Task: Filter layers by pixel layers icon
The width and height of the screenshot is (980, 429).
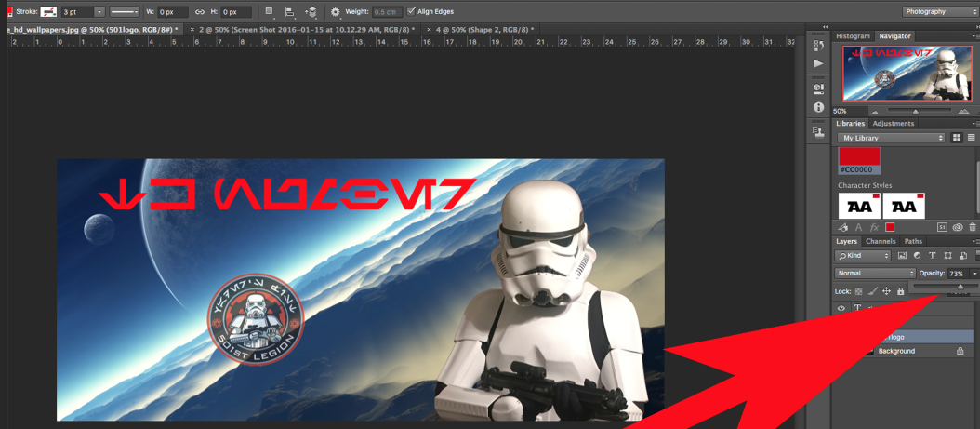Action: 902,256
